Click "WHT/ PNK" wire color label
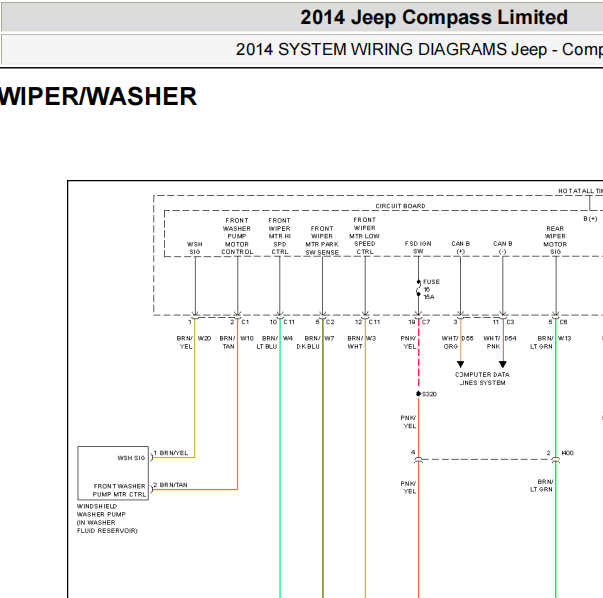Viewport: 603px width, 598px height. (x=492, y=342)
